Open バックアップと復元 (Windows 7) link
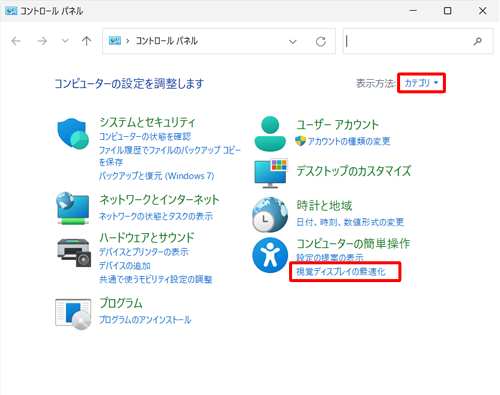The image size is (500, 395). click(157, 176)
